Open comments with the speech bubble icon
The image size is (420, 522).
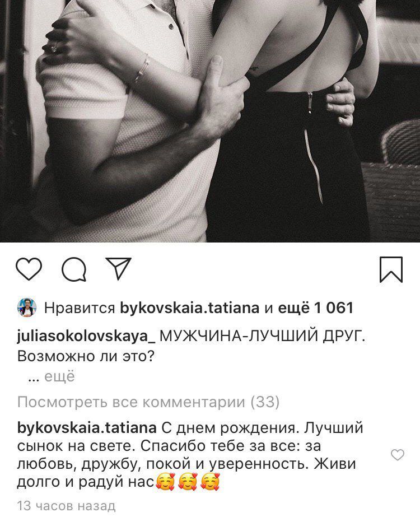pos(74,269)
